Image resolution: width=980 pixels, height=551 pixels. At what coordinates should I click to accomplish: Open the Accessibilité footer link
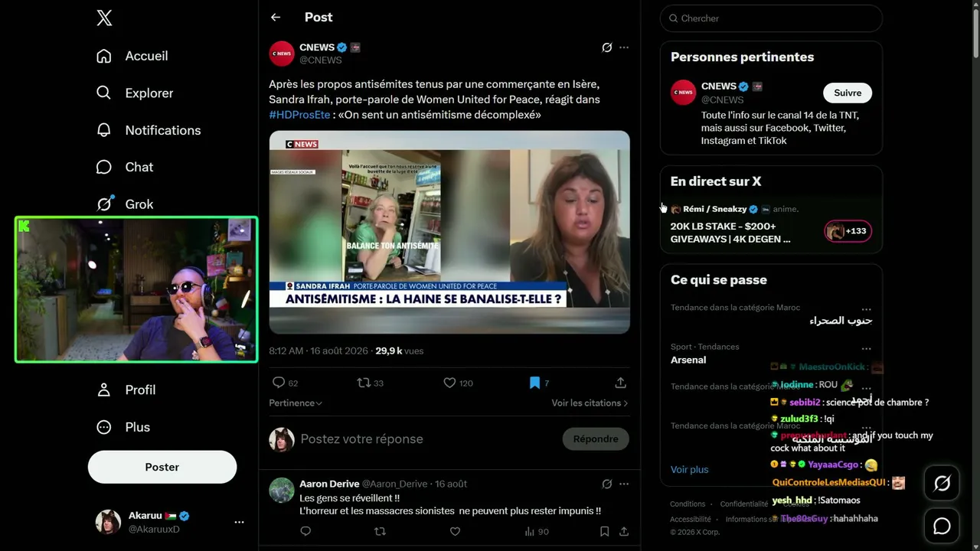(x=691, y=519)
